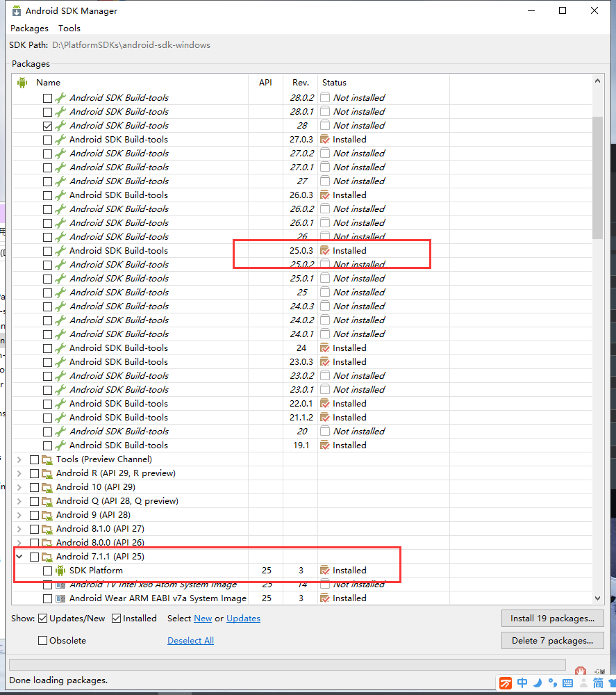The image size is (616, 695).
Task: Collapse the Android 7.1.1 (API 25) group
Action: pyautogui.click(x=19, y=556)
